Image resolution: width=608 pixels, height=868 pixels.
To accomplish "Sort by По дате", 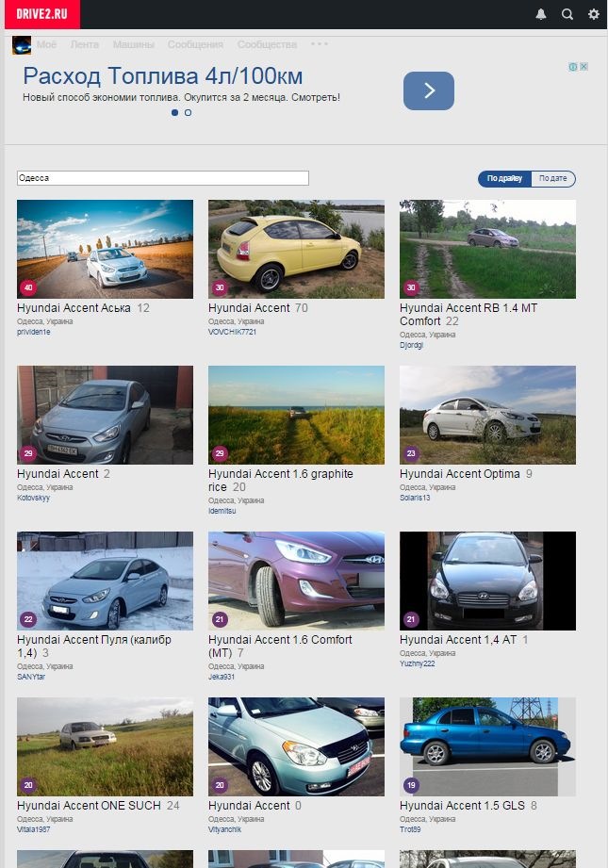I will pos(553,178).
